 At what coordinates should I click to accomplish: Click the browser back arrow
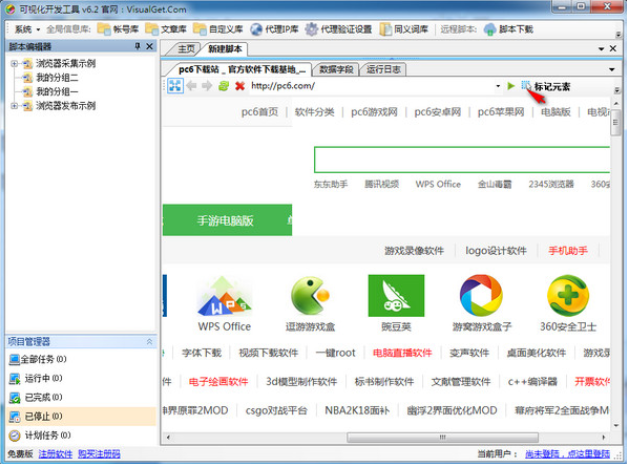pos(191,86)
